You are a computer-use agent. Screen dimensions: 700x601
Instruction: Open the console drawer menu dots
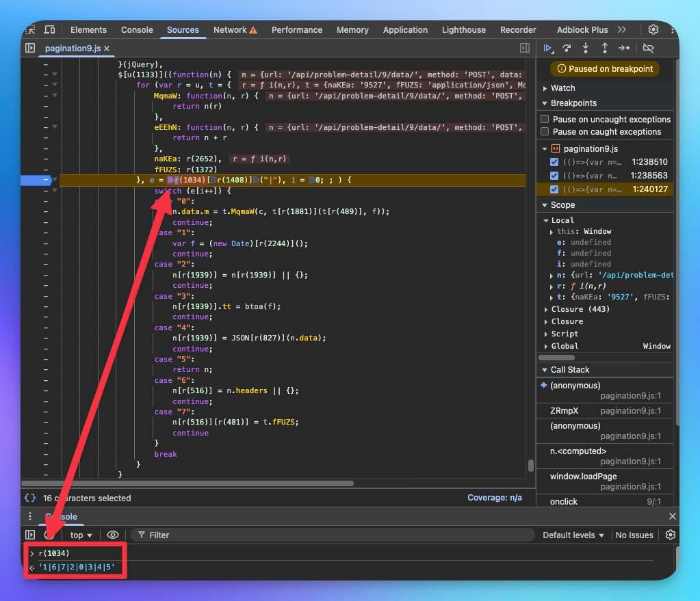pyautogui.click(x=30, y=516)
